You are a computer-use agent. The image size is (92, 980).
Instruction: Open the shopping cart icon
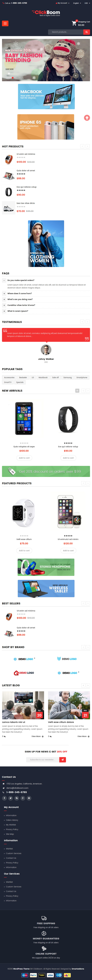(74, 23)
